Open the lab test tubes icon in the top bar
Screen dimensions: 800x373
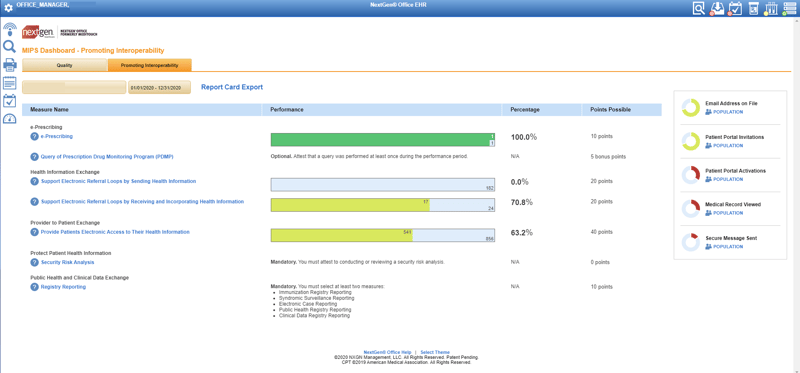tap(771, 8)
